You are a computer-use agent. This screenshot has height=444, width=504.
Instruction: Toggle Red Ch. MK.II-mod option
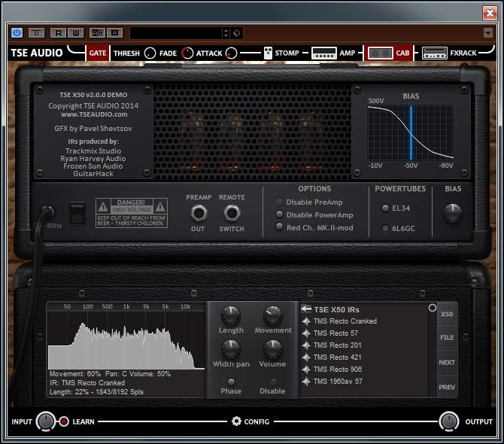tap(281, 227)
